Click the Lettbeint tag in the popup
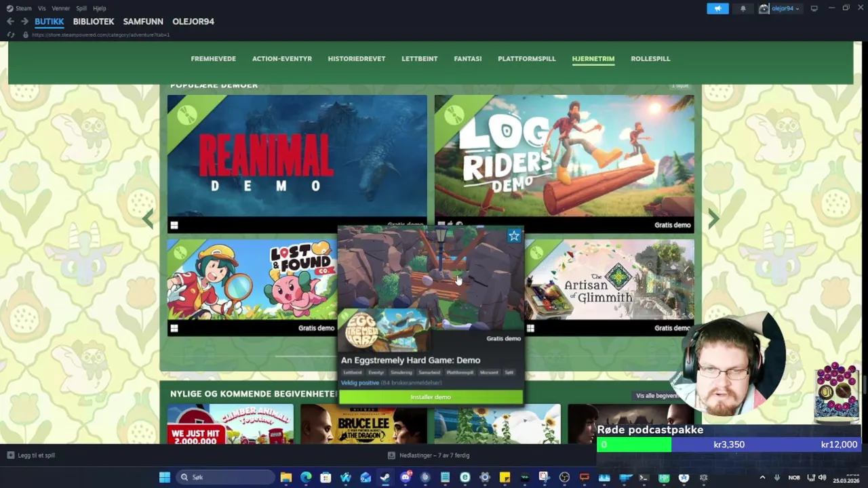 click(352, 372)
